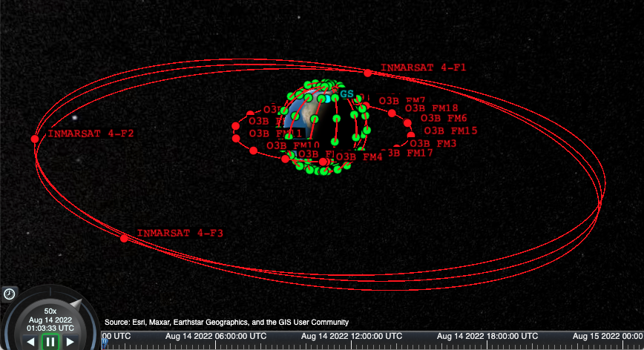Click the 50x speed readout
The height and width of the screenshot is (350, 644).
coord(50,311)
